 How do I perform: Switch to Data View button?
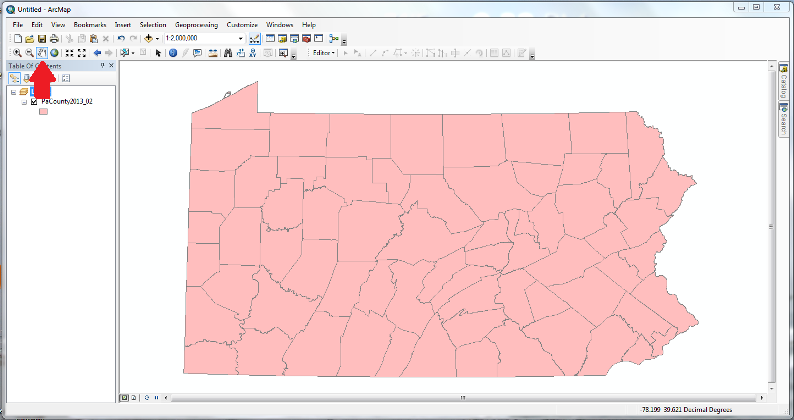[x=124, y=398]
